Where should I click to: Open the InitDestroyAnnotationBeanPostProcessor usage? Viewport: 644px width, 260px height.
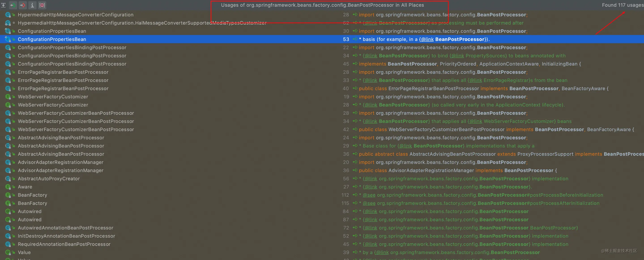click(66, 236)
